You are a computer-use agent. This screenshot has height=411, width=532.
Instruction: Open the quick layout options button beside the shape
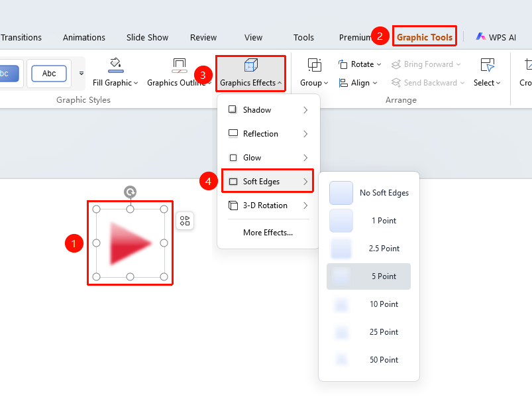click(x=185, y=221)
